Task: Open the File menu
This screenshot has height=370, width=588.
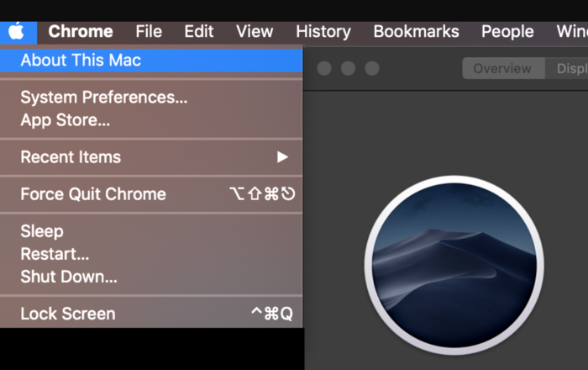Action: click(x=149, y=31)
